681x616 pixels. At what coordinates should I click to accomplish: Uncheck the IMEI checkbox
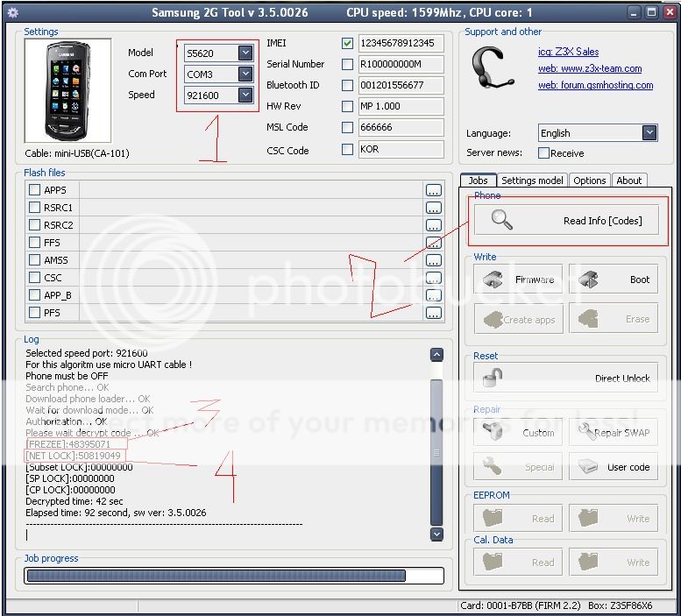point(348,43)
